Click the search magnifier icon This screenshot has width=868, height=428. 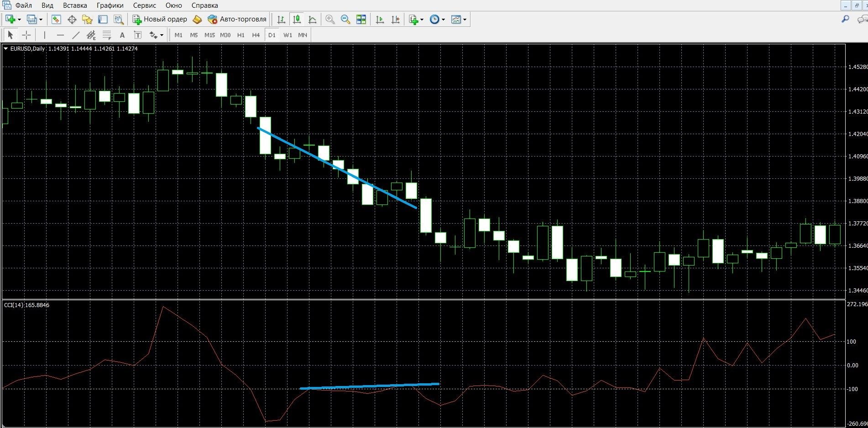845,19
